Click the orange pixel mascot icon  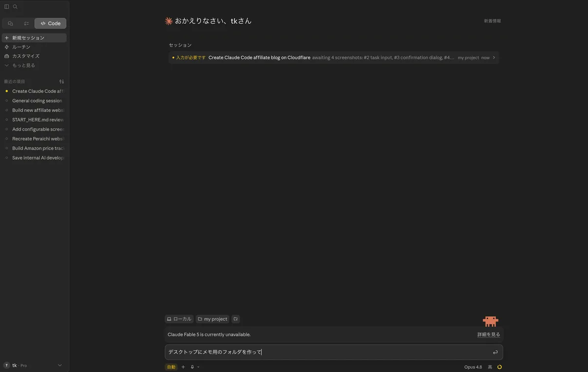[x=490, y=322]
